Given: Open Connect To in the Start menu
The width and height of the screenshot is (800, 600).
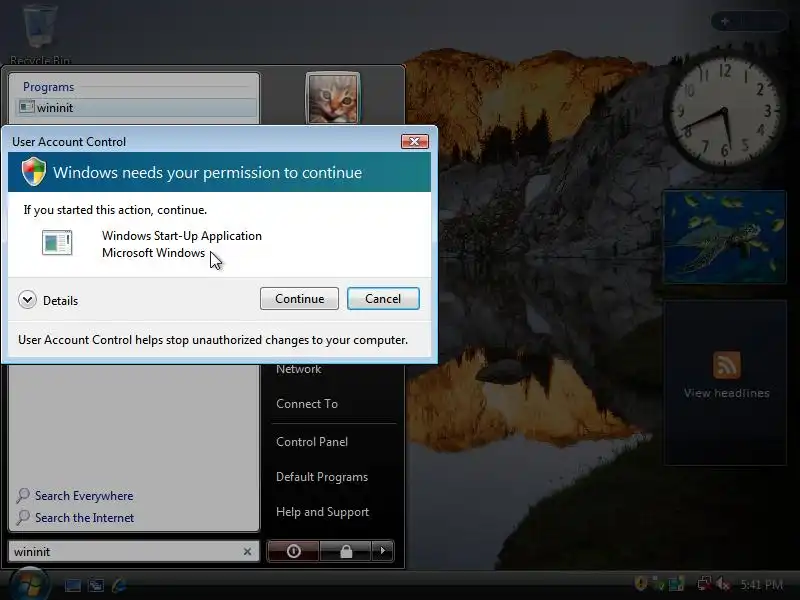Looking at the screenshot, I should point(307,404).
